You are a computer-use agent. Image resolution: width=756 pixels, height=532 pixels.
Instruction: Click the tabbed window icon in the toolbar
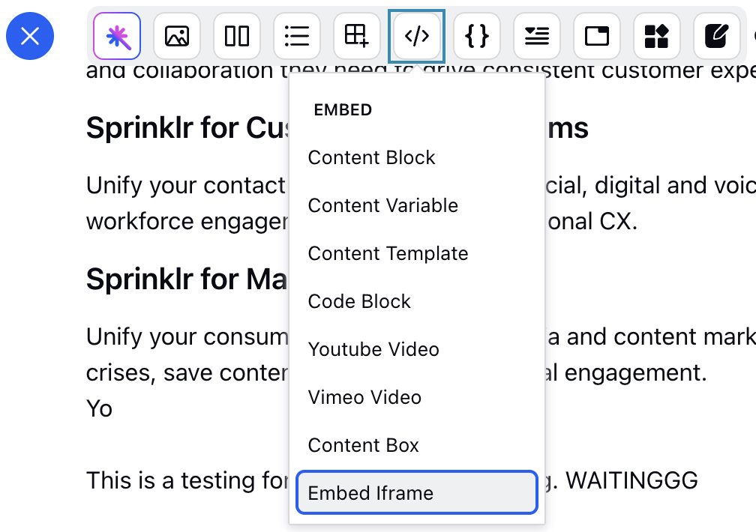tap(597, 36)
